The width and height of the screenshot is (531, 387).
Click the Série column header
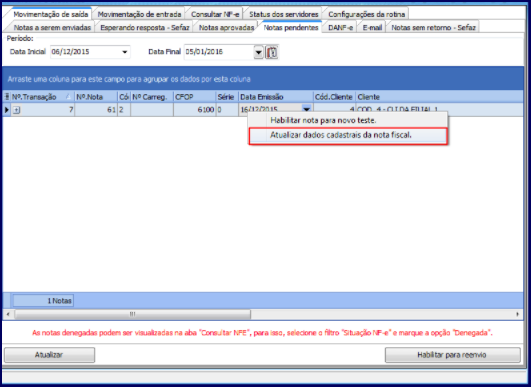227,97
